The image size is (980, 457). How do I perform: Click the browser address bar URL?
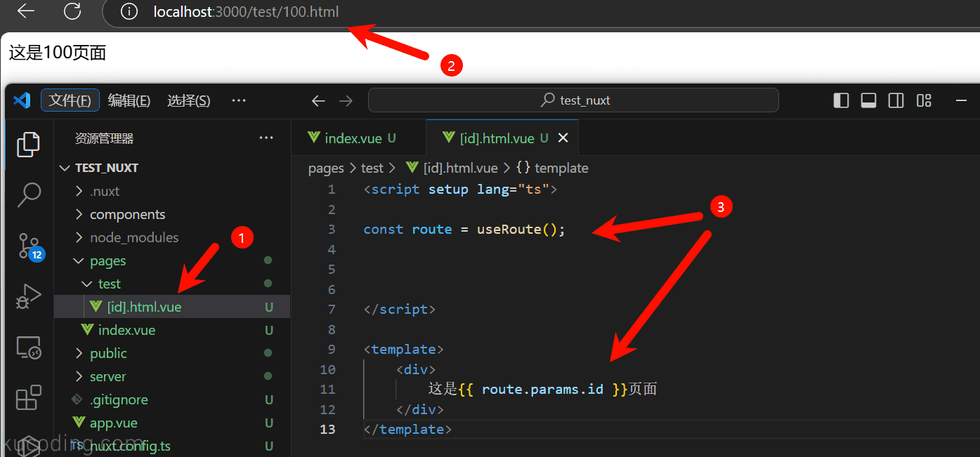(x=246, y=12)
